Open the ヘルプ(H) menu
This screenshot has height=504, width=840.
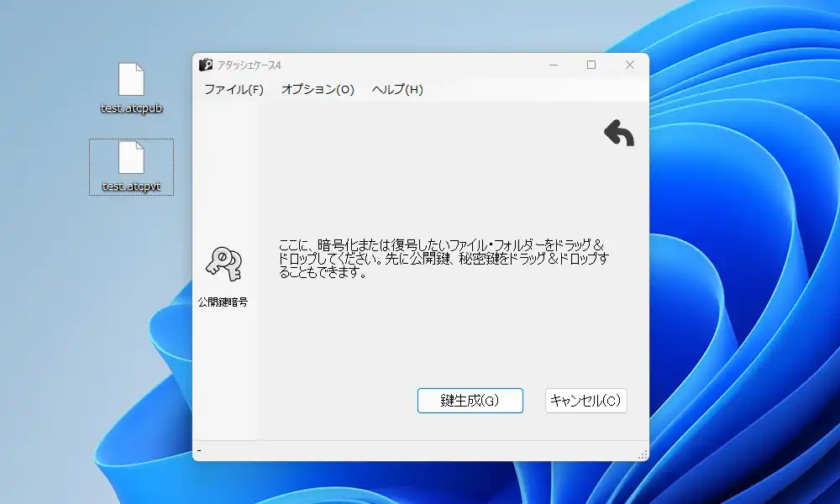coord(398,89)
